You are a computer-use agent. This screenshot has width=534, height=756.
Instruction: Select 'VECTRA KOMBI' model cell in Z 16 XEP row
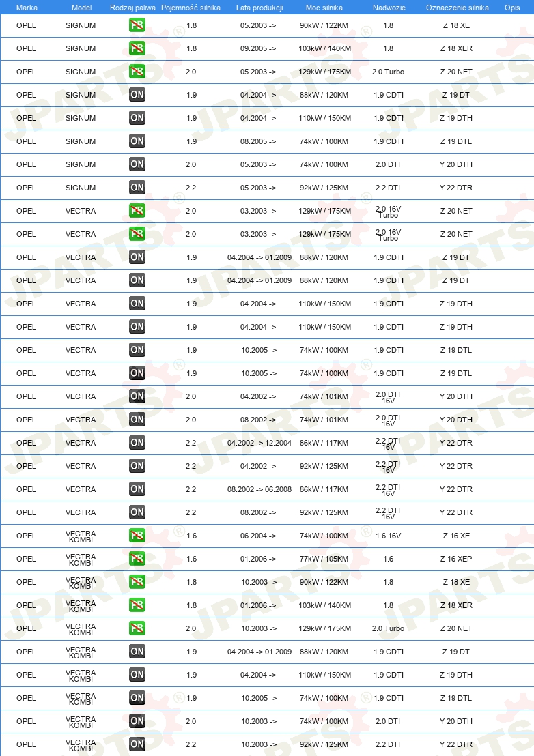tap(81, 559)
